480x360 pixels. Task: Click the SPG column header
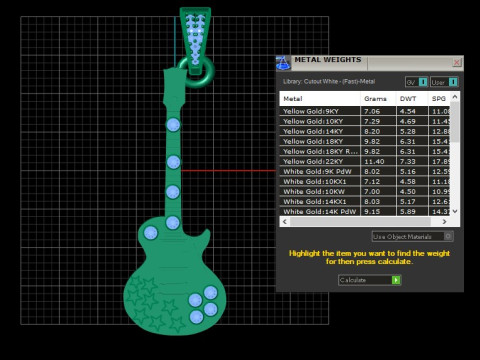pos(439,99)
